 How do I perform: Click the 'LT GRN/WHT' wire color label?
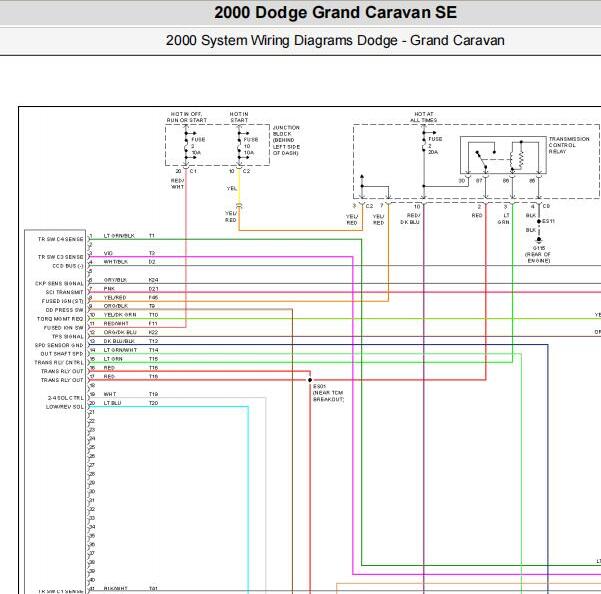120,350
